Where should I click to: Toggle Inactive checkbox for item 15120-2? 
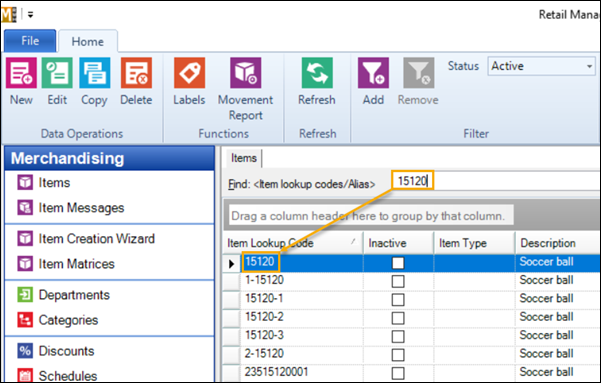click(x=398, y=318)
